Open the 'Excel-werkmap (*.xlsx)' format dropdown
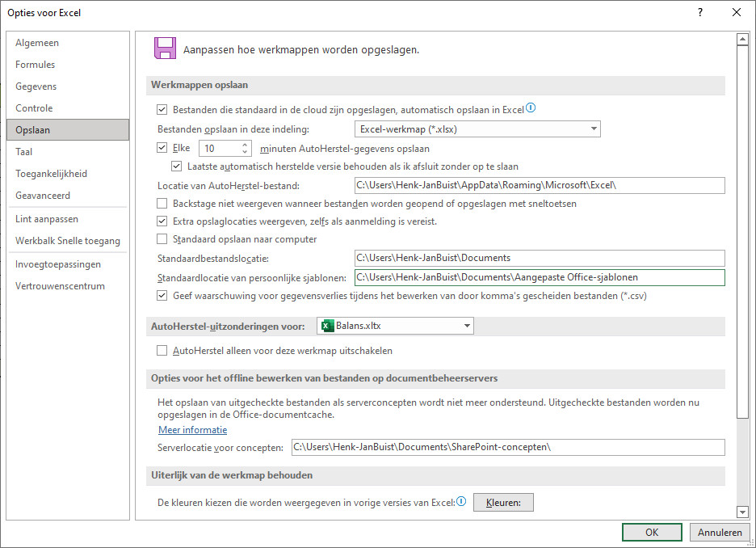 (594, 129)
